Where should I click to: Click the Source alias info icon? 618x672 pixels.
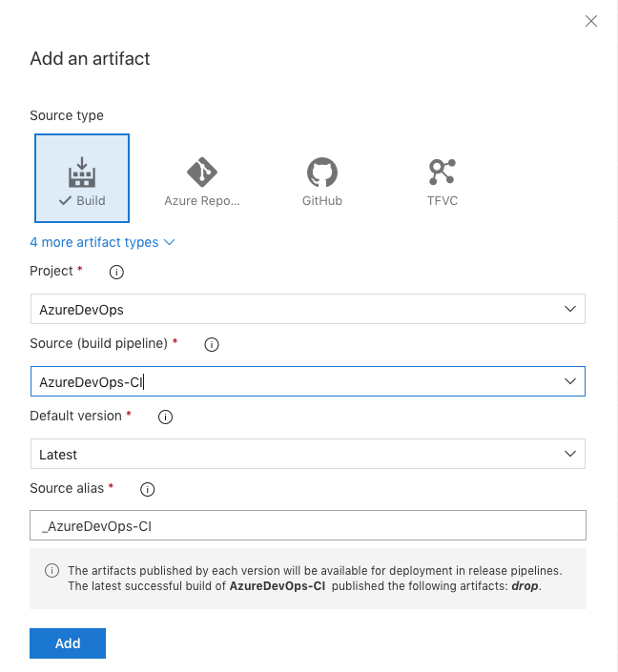147,489
